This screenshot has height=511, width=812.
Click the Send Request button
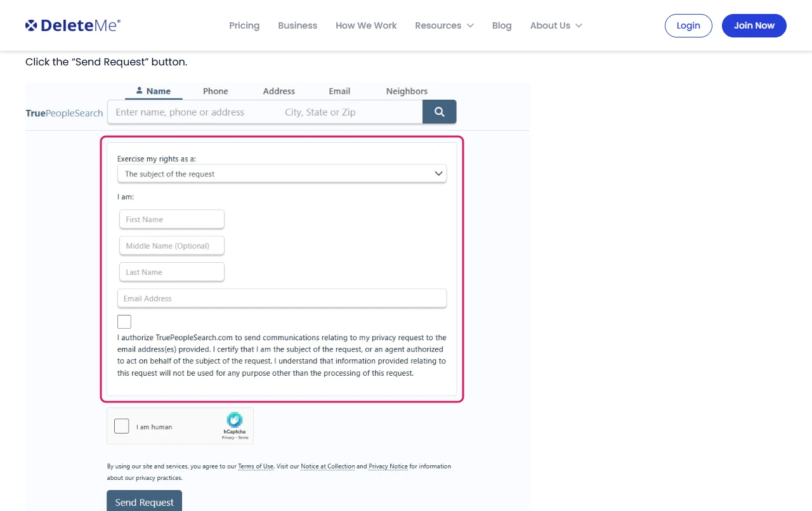tap(145, 501)
